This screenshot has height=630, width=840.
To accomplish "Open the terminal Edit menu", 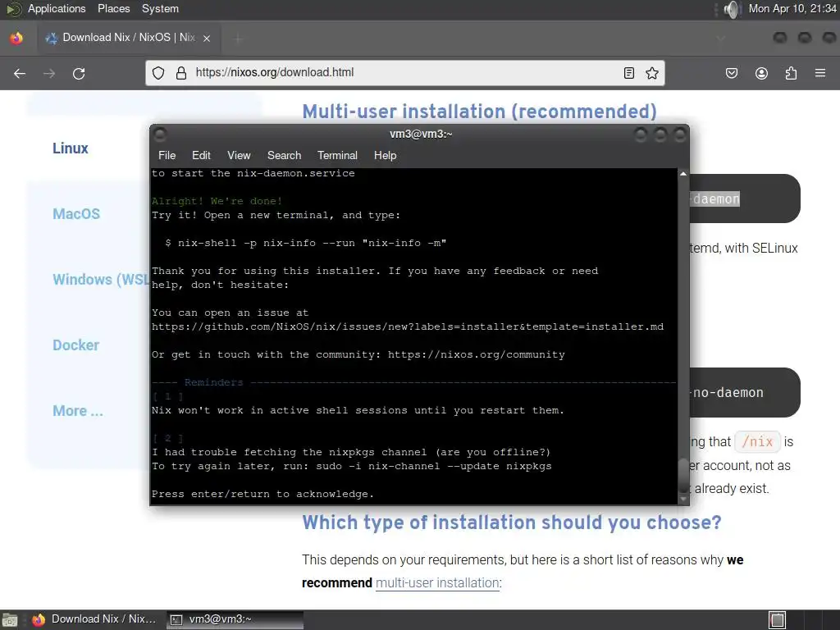I will tap(201, 155).
